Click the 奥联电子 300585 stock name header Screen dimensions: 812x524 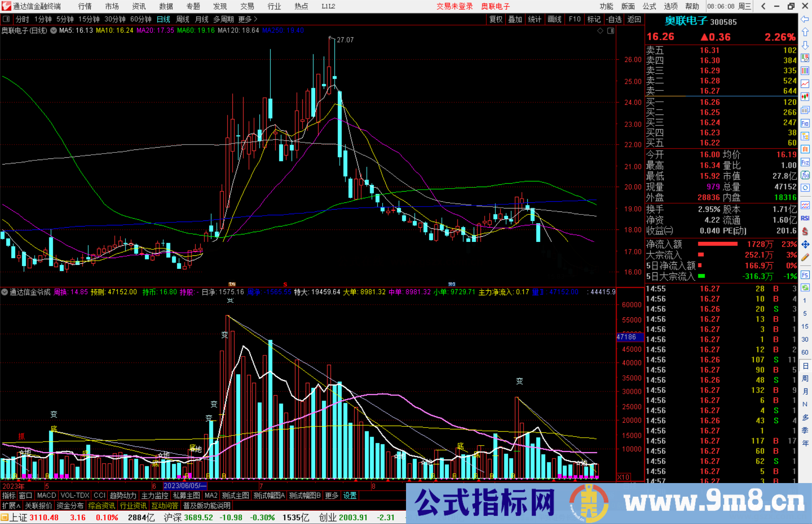[x=701, y=21]
